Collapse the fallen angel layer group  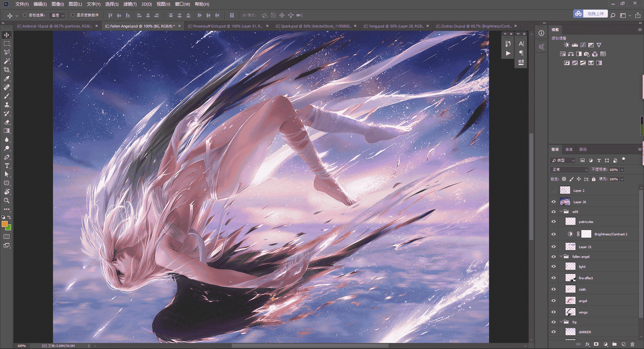pos(561,256)
